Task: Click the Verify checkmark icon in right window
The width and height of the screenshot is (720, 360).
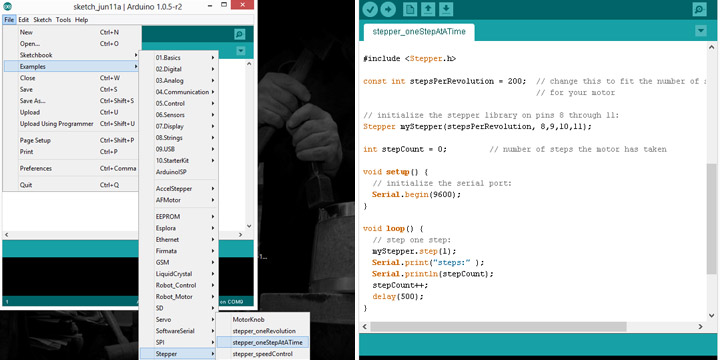Action: pyautogui.click(x=371, y=9)
